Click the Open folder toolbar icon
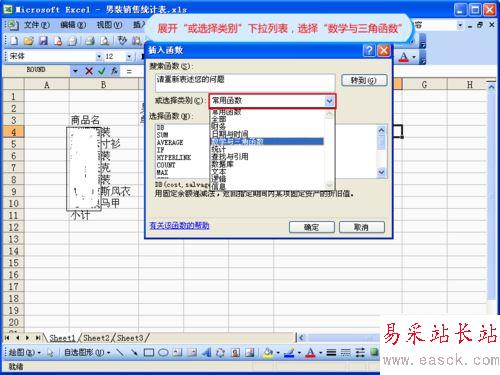This screenshot has width=500, height=375. [29, 41]
